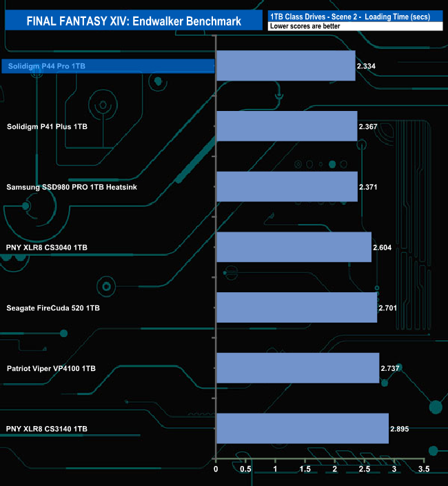448x486 pixels.
Task: Click the 2.334 value label
Action: pos(366,66)
